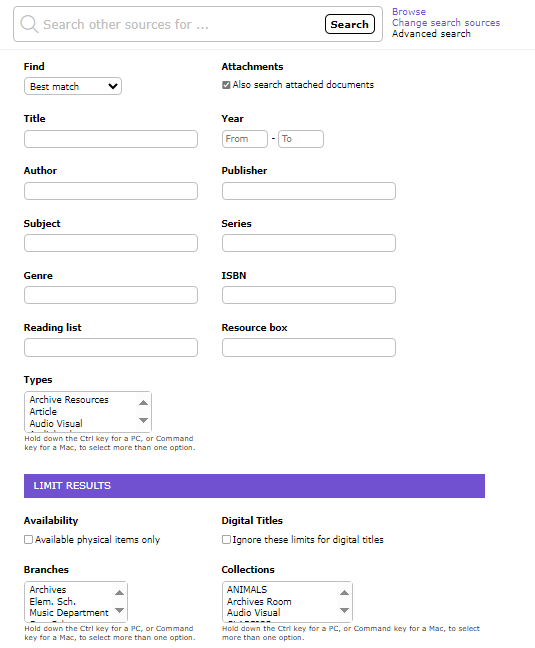Click the Reading list field
Viewport: 535px width, 648px height.
coord(111,348)
